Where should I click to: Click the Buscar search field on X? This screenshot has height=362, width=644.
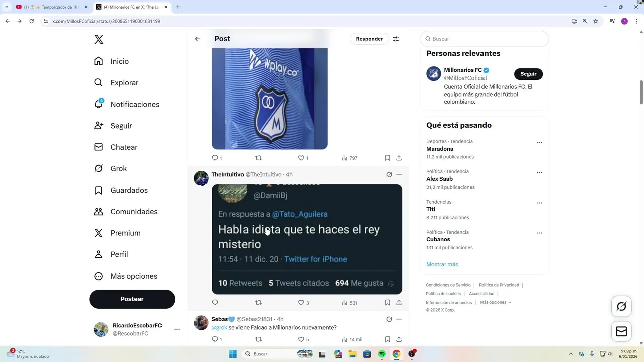click(484, 39)
